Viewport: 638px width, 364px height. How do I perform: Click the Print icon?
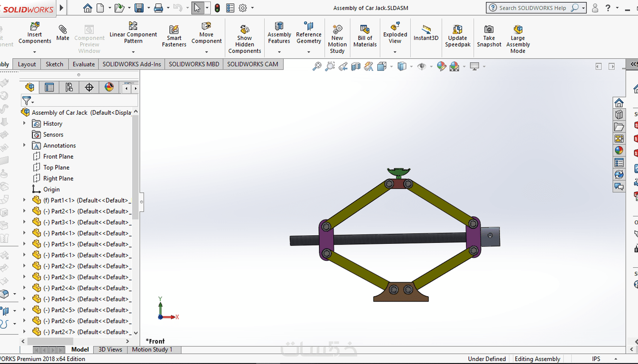click(x=158, y=8)
